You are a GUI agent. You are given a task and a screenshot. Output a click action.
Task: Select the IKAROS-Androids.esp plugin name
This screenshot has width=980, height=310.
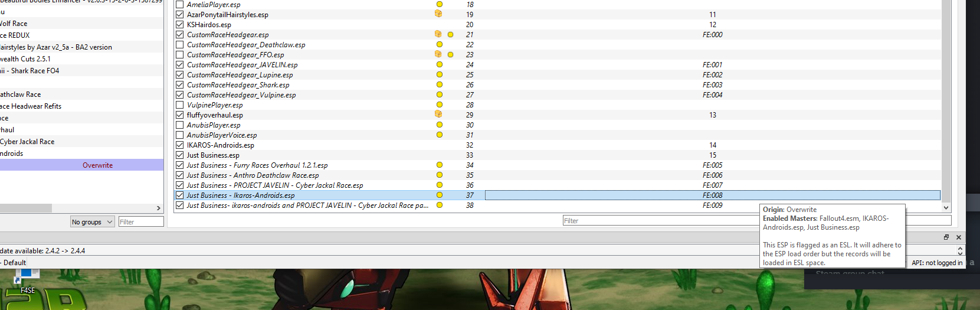tap(220, 145)
